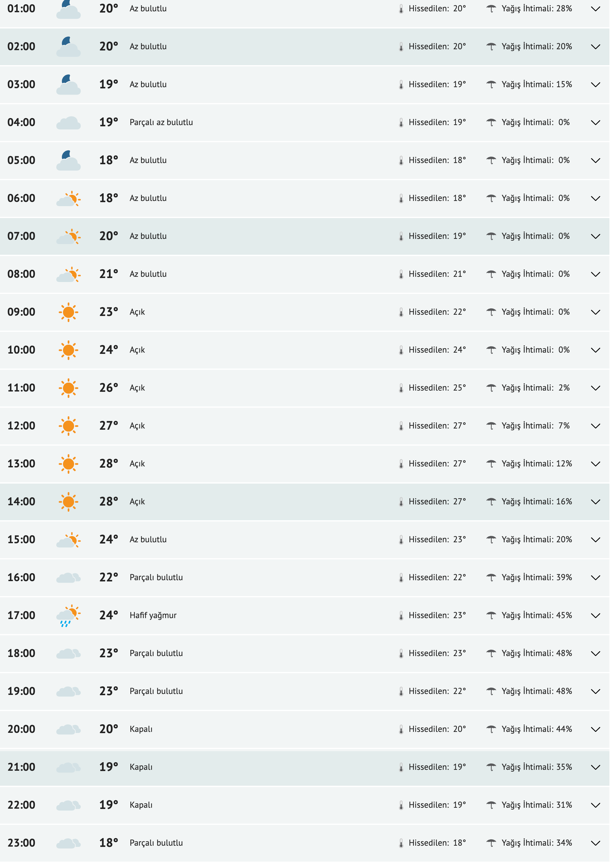Screen dimensions: 610x868
Task: Expand the 16:00 forecast row
Action: (x=596, y=578)
